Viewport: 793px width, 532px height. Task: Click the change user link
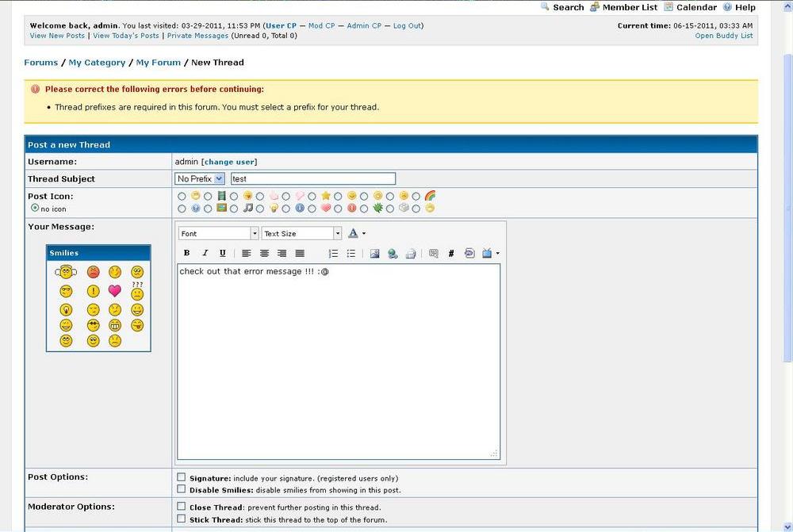click(x=229, y=162)
